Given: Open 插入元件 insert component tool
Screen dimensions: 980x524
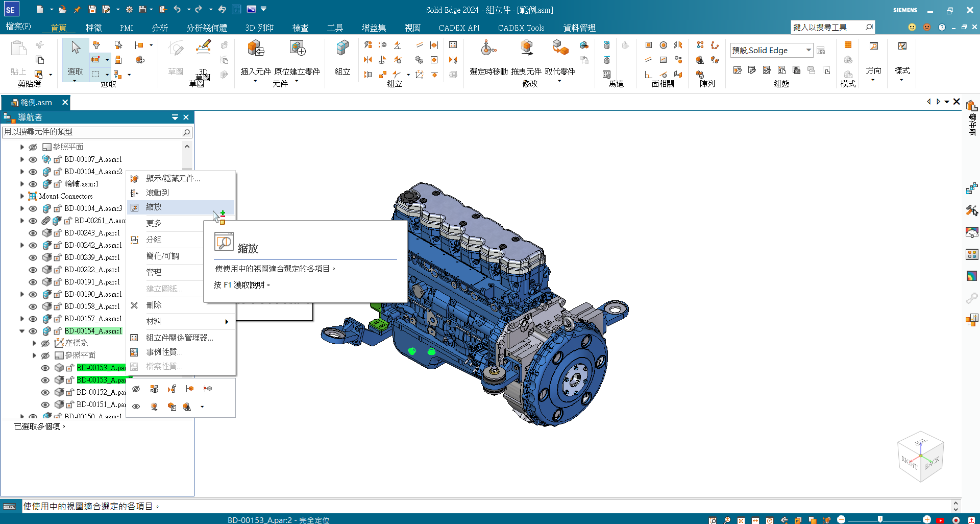Looking at the screenshot, I should [256, 57].
